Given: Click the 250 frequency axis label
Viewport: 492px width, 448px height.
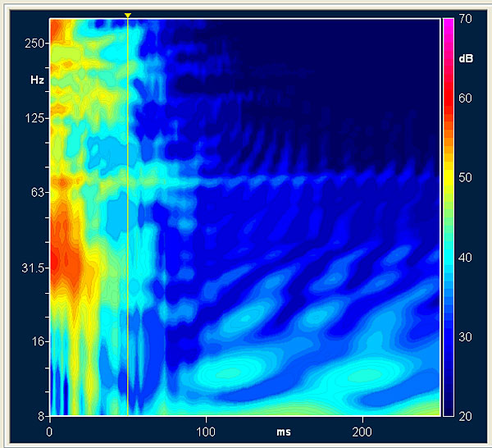Looking at the screenshot, I should [34, 43].
